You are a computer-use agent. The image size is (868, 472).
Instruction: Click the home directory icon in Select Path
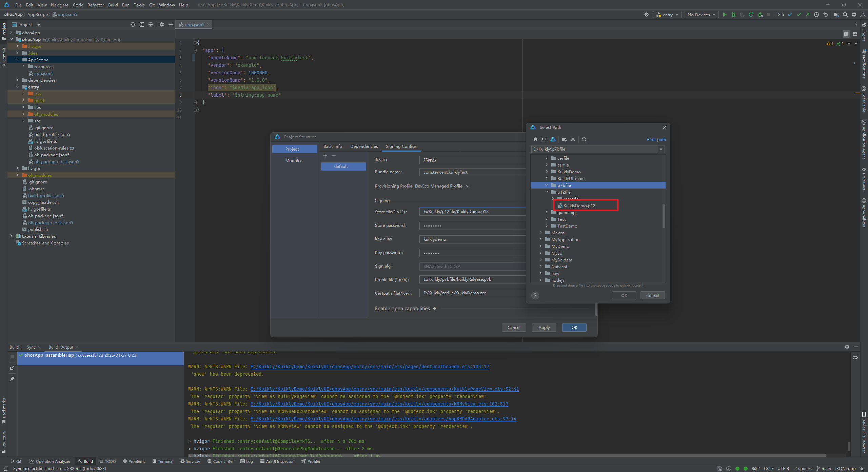pyautogui.click(x=535, y=139)
